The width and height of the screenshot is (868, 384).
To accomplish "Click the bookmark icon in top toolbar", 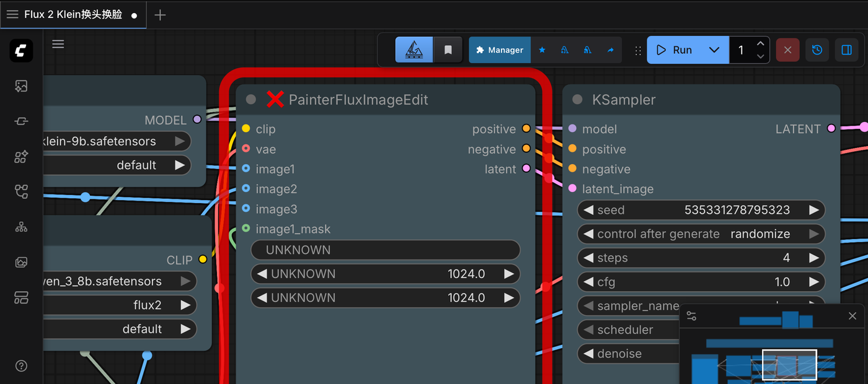I will click(x=448, y=50).
